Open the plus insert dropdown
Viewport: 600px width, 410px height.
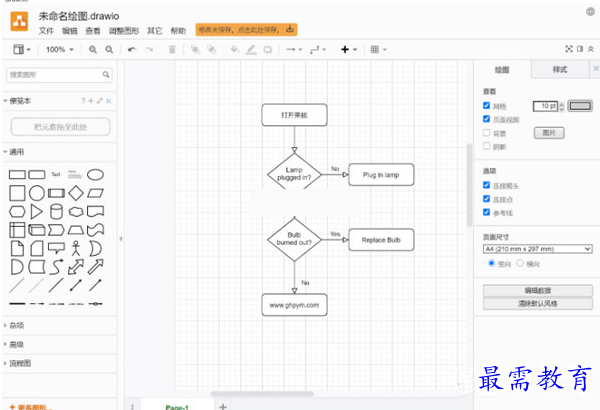(349, 49)
